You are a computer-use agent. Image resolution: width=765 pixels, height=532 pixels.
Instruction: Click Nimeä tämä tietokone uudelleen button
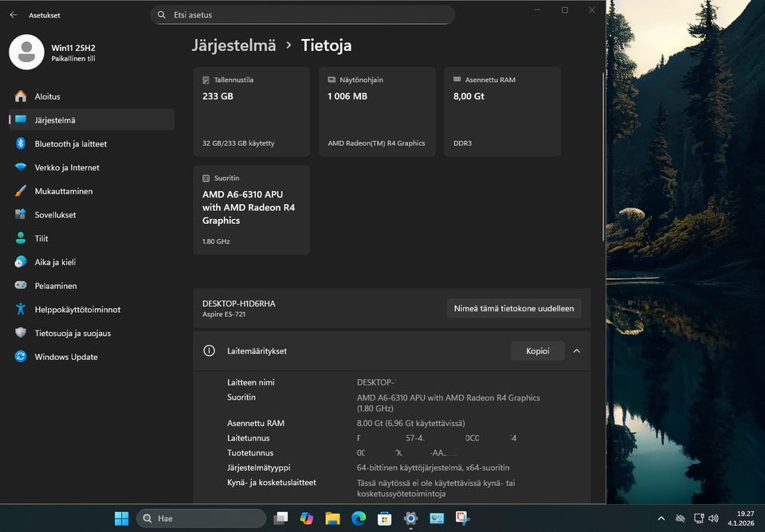(513, 308)
